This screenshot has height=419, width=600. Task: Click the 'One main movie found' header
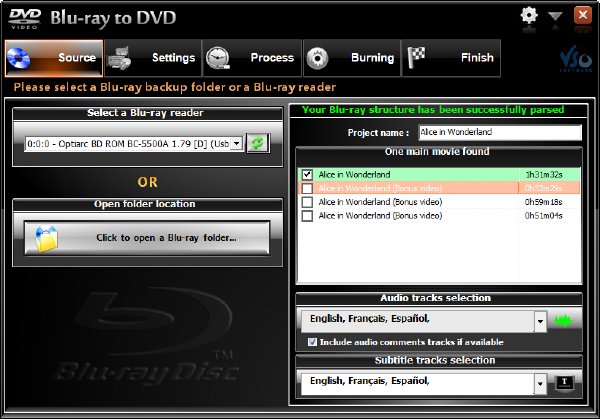(x=437, y=152)
